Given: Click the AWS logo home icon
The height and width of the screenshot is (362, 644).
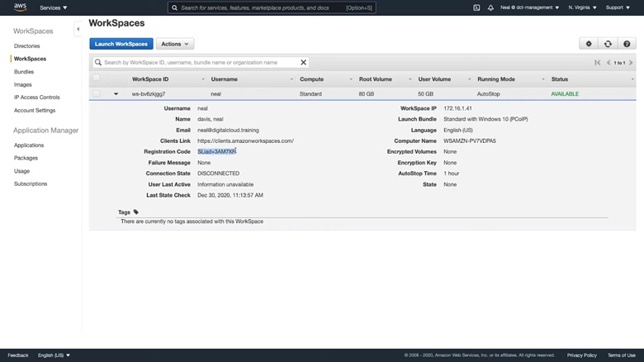Looking at the screenshot, I should (x=20, y=7).
